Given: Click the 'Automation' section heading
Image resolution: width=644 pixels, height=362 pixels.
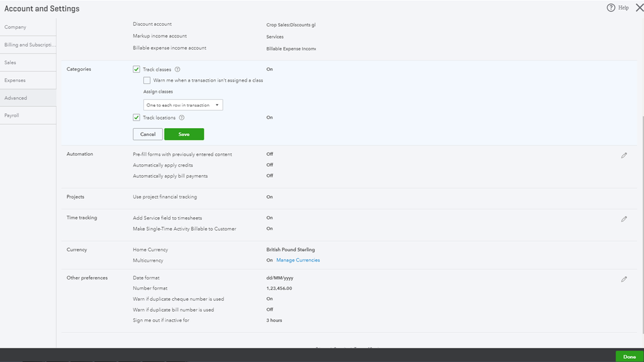Looking at the screenshot, I should coord(80,154).
